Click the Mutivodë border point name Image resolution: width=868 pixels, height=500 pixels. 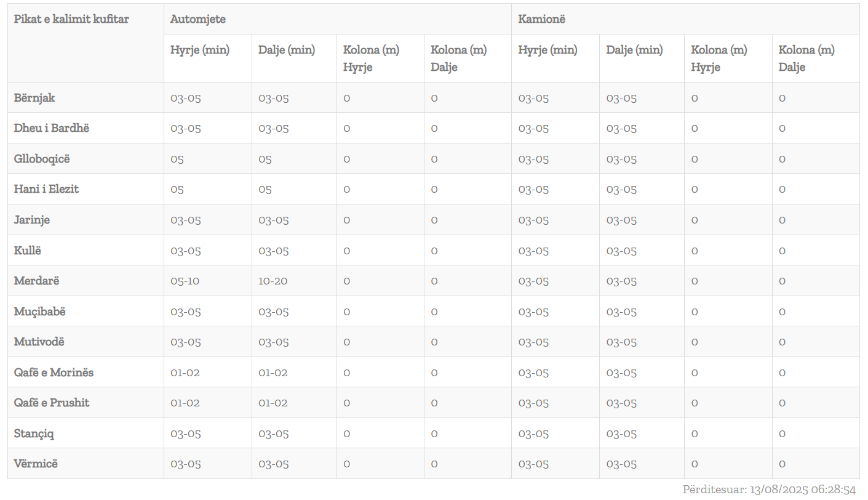pyautogui.click(x=39, y=342)
